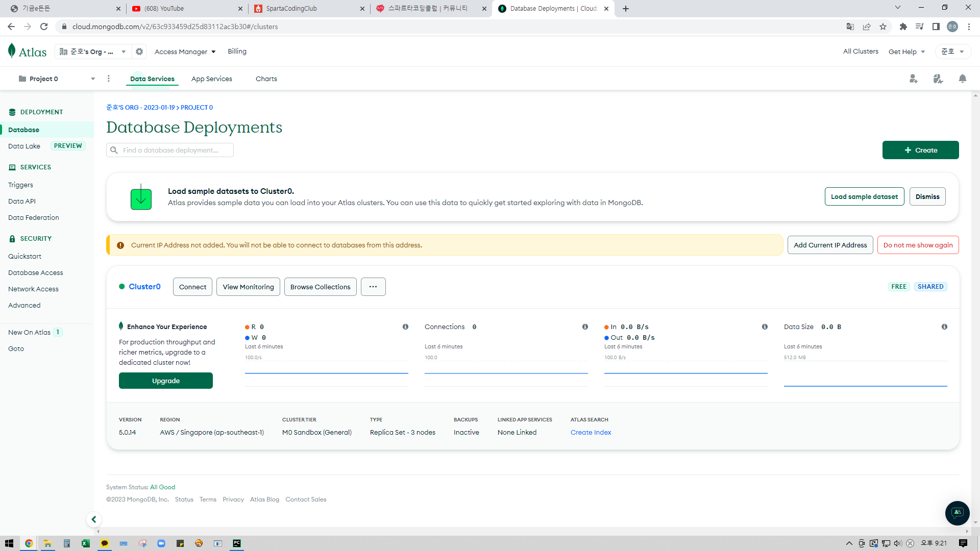Click the Create Index link

click(x=591, y=432)
